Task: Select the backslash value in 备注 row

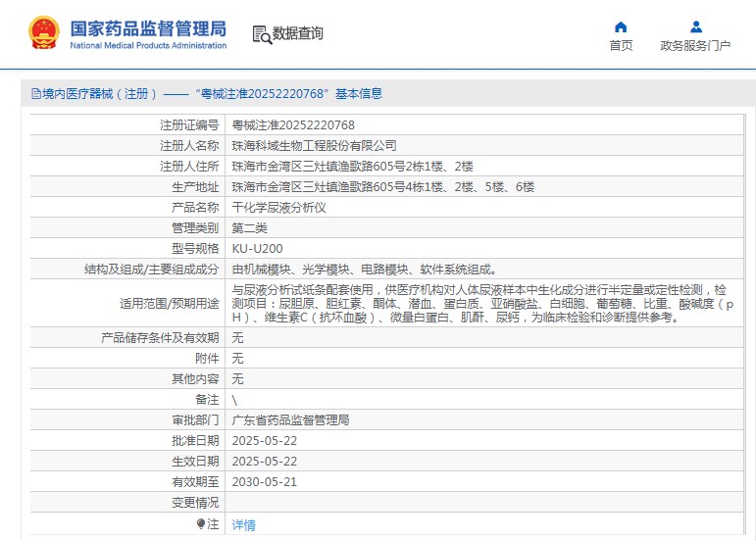Action: 234,400
